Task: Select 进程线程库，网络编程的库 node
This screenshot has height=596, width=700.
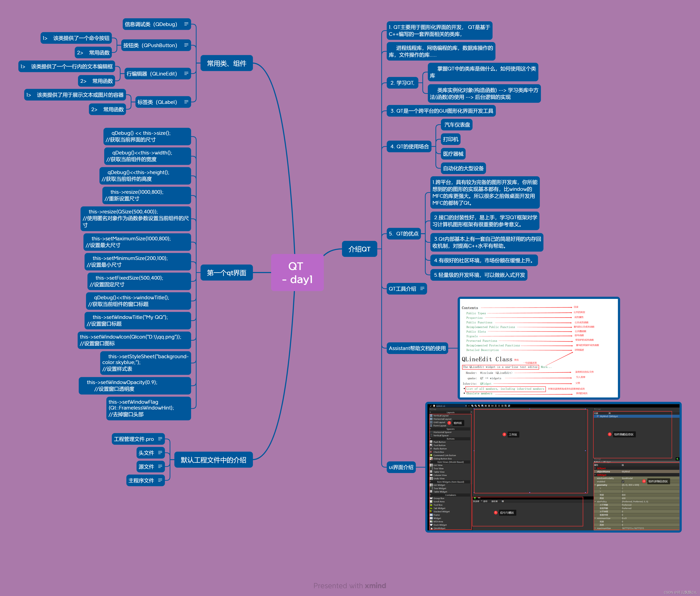Action: click(441, 51)
